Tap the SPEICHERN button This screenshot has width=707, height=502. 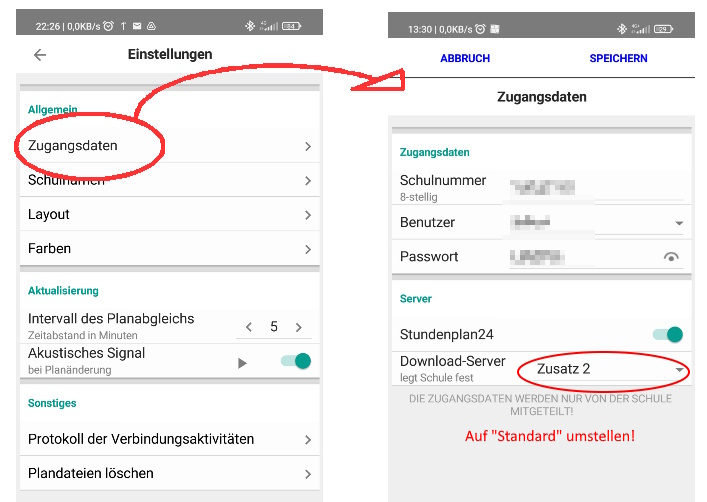click(x=618, y=58)
